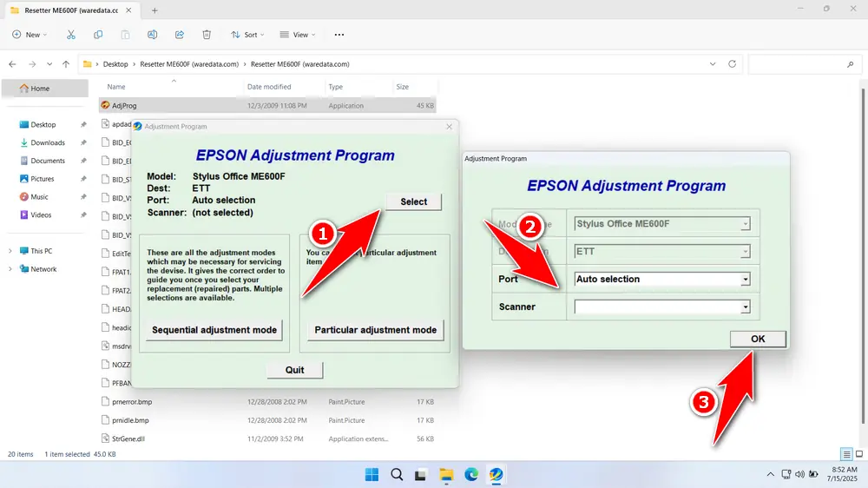The width and height of the screenshot is (868, 488).
Task: Sort by the Date modified column
Action: (269, 87)
